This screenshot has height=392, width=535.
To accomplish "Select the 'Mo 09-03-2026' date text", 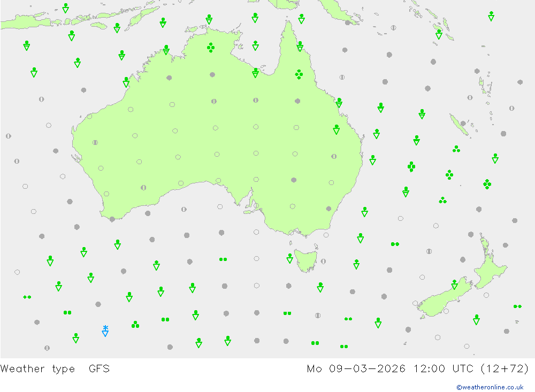I will (356, 368).
